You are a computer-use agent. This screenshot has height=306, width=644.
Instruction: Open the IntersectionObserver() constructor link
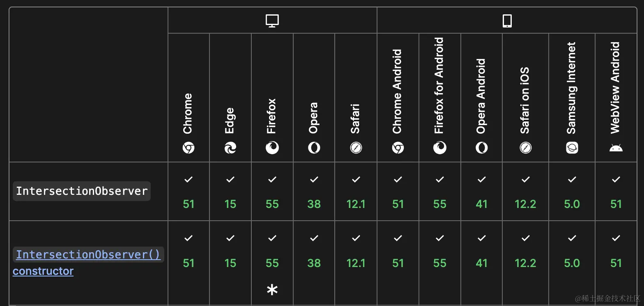[88, 255]
